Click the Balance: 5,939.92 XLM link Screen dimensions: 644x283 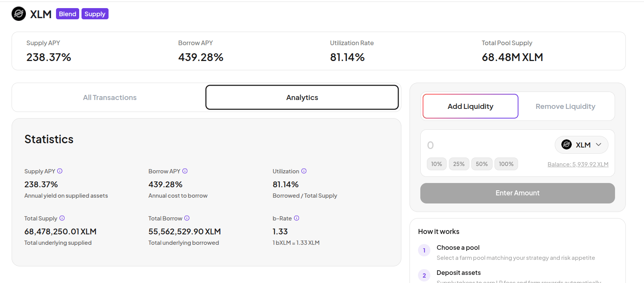click(578, 164)
